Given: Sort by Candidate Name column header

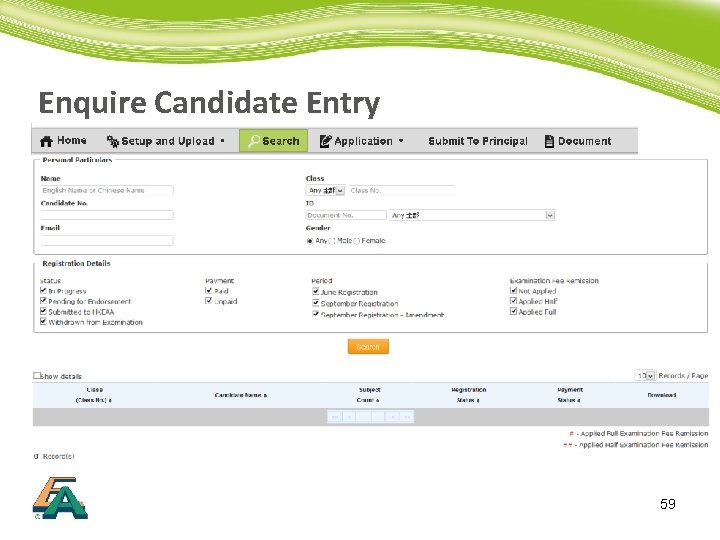Looking at the screenshot, I should pyautogui.click(x=241, y=395).
